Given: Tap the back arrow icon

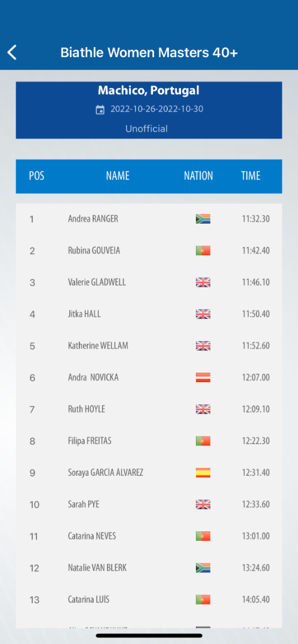Looking at the screenshot, I should (x=12, y=52).
